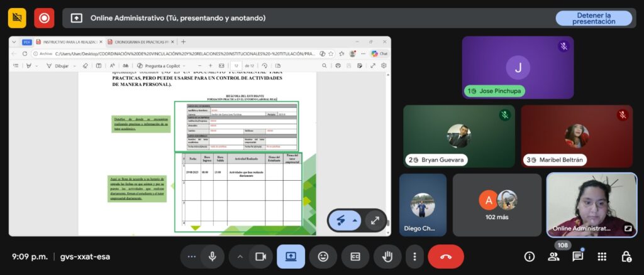Screen dimensions: 644x275
Task: Select the INSTRUCTIVO PARA LA REALIZACIÓN tab
Action: [x=69, y=41]
